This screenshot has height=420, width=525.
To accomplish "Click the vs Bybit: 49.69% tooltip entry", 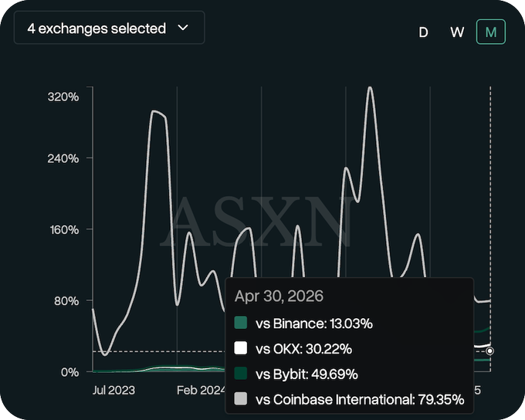I will [x=307, y=374].
